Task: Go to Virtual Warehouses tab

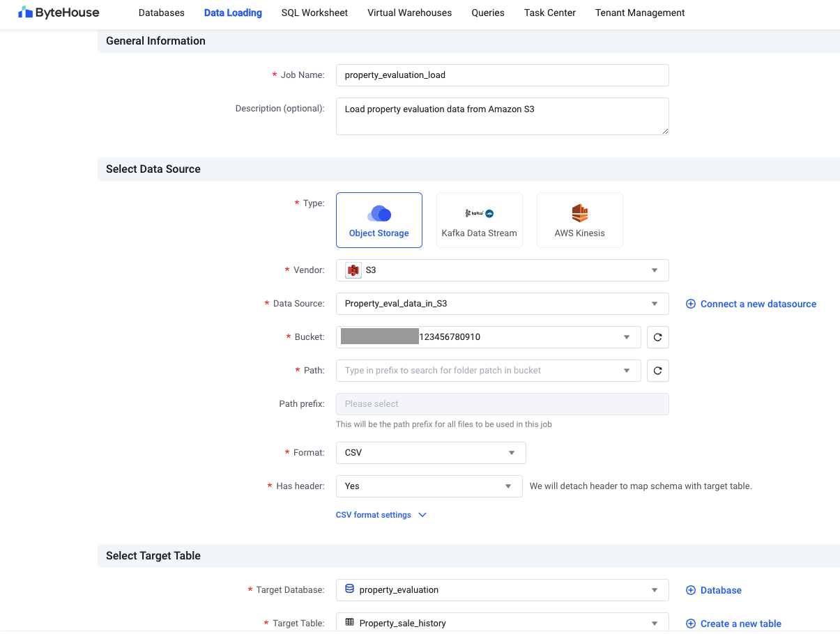Action: coord(409,13)
